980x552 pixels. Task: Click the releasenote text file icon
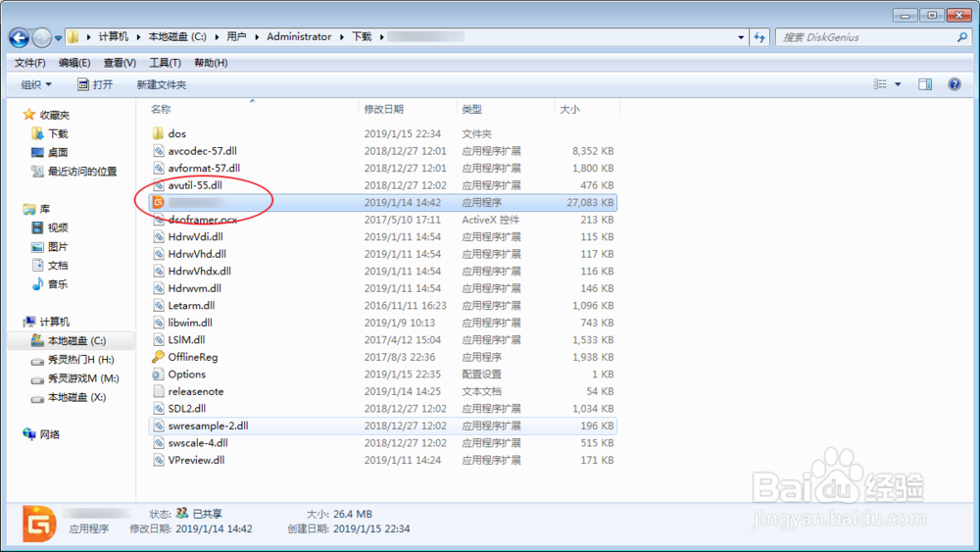pyautogui.click(x=159, y=391)
